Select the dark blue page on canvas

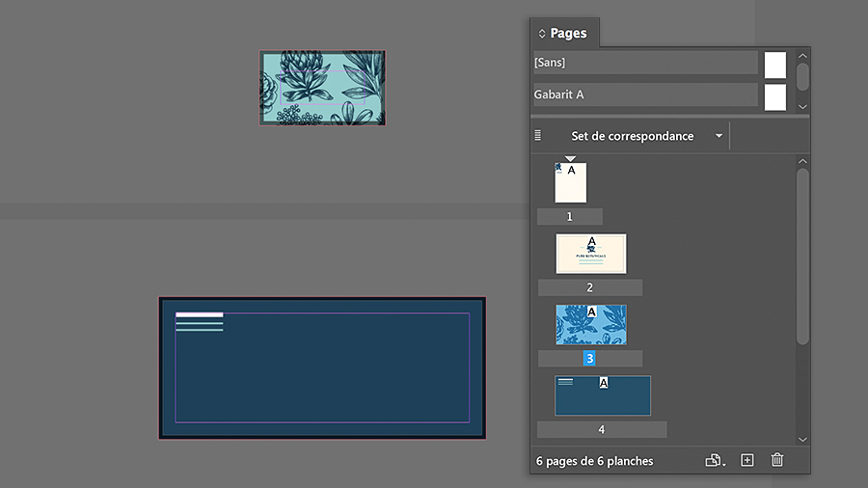[323, 368]
